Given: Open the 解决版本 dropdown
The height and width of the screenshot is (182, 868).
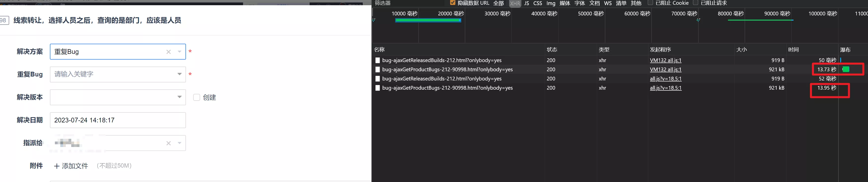Looking at the screenshot, I should [x=180, y=97].
